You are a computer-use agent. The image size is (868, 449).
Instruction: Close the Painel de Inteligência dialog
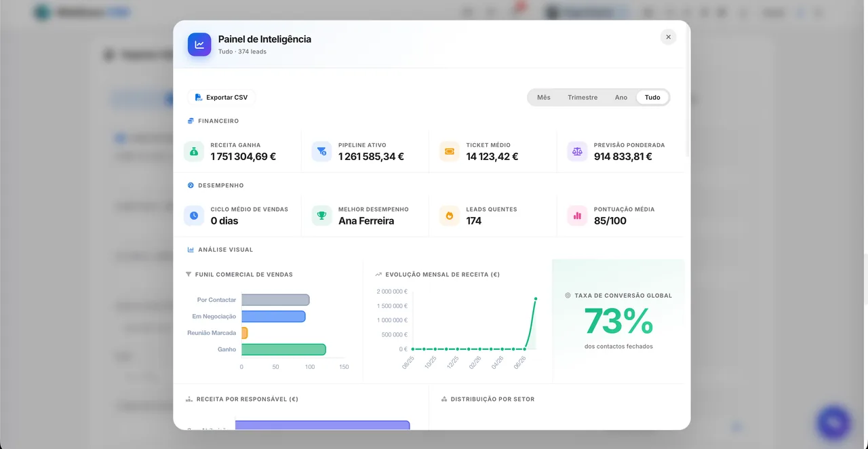tap(668, 37)
